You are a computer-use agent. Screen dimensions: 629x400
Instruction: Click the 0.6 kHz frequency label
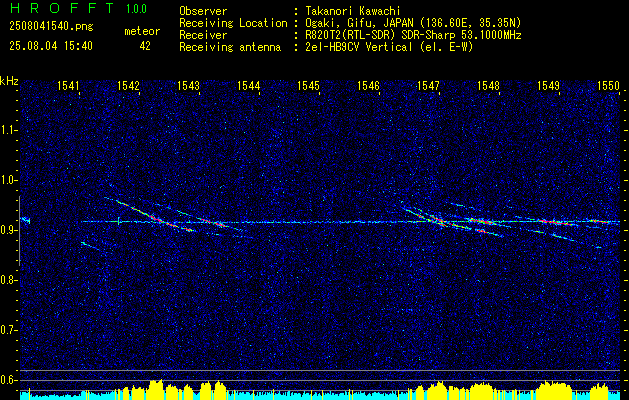[x=9, y=380]
